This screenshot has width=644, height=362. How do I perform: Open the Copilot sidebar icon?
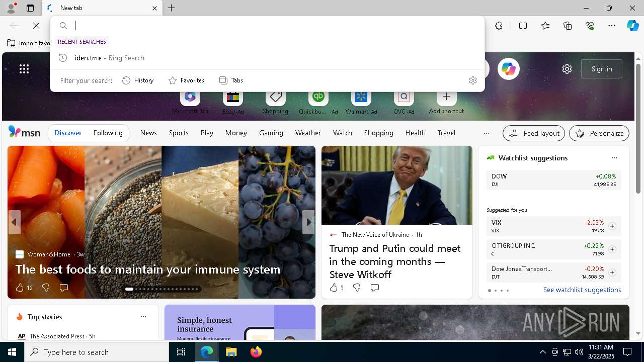(x=632, y=26)
